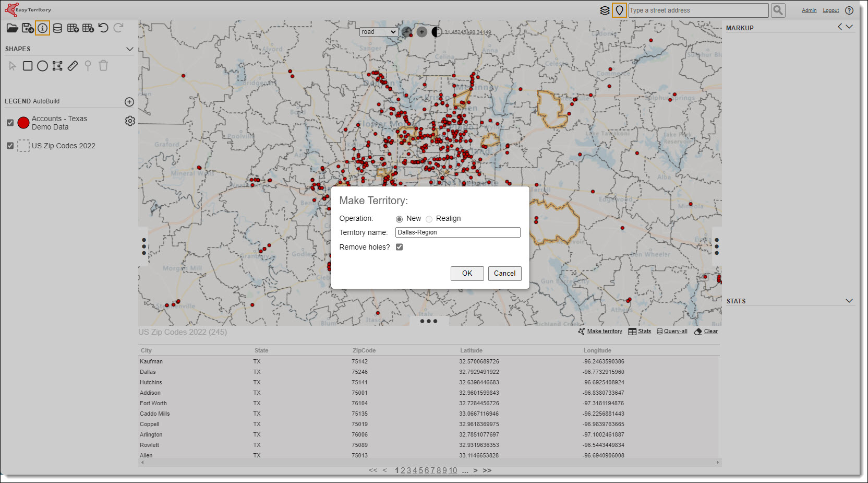
Task: Select the info tool in toolbar
Action: [x=42, y=28]
